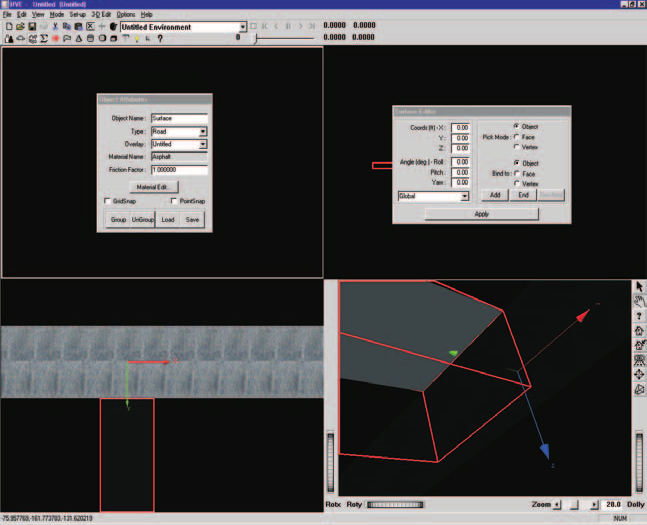Select Face radio under Pick Mode

517,137
